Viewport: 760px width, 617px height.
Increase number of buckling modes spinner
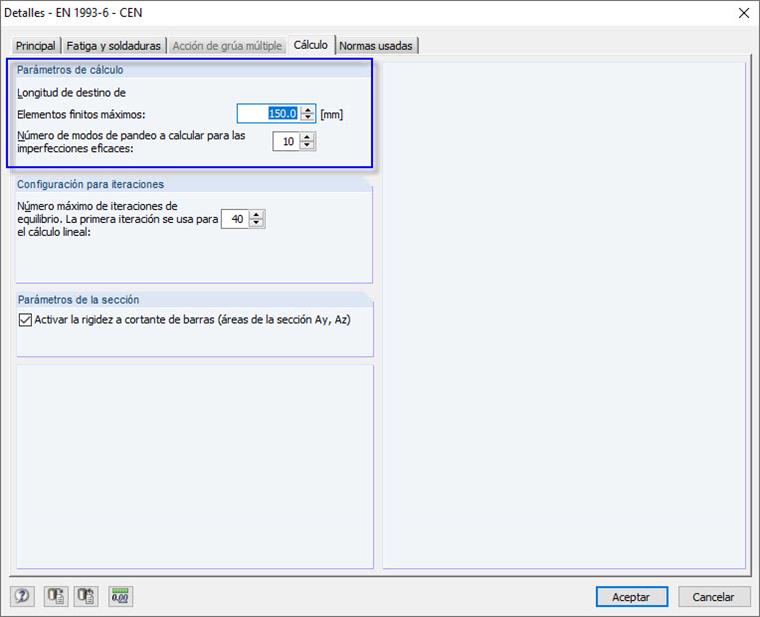coord(307,138)
